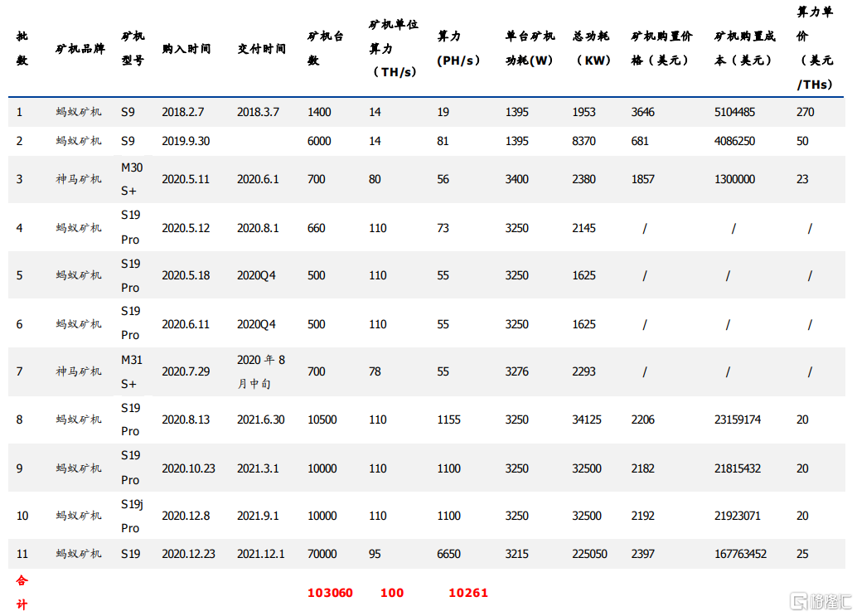Select cost value 21923071
Viewport: 857px width, 616px height.
[x=738, y=516]
